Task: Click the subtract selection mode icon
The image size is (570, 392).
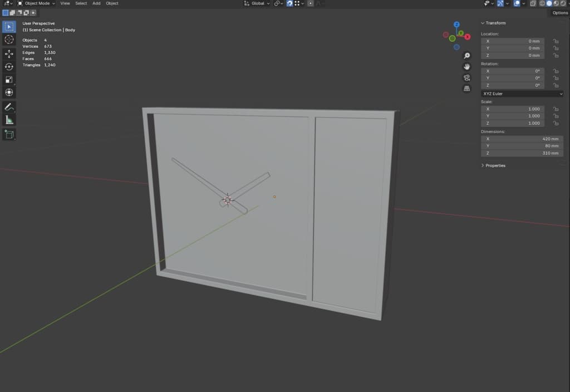Action: coord(19,13)
